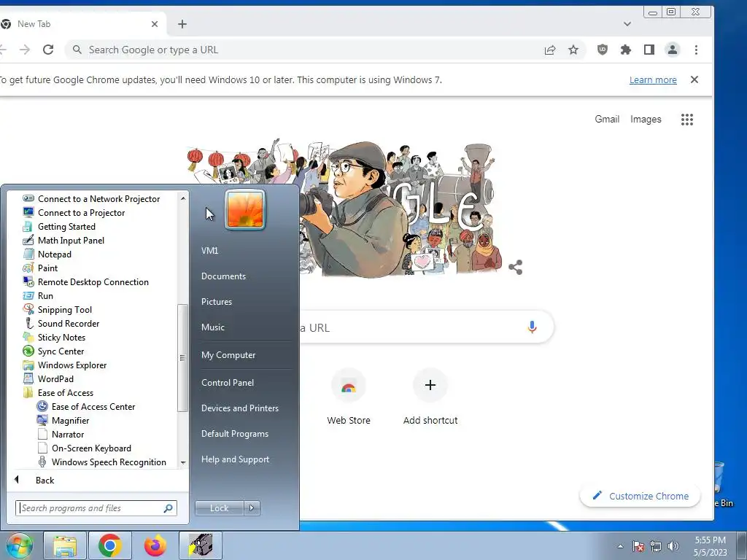
Task: Expand the shutdown options arrow next to Lock
Action: tap(252, 507)
